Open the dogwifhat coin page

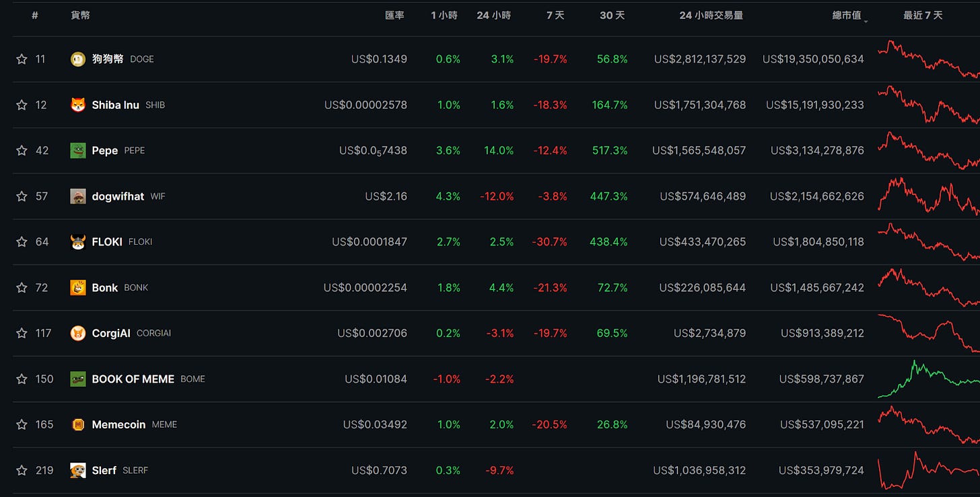click(118, 196)
